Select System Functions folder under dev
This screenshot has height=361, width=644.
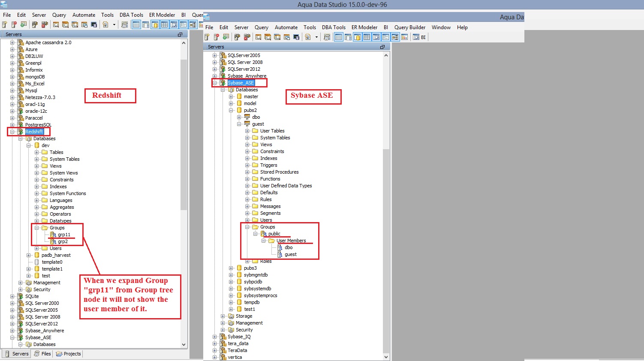[x=68, y=193]
